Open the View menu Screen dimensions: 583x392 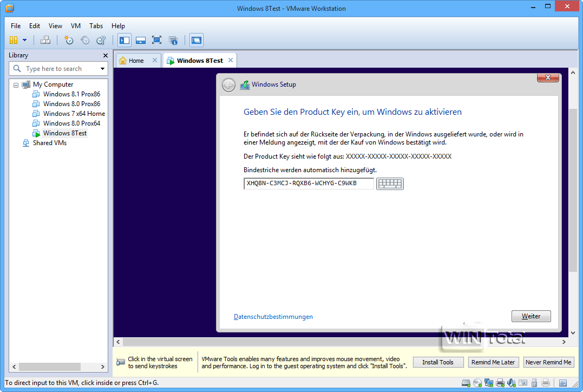pyautogui.click(x=55, y=25)
